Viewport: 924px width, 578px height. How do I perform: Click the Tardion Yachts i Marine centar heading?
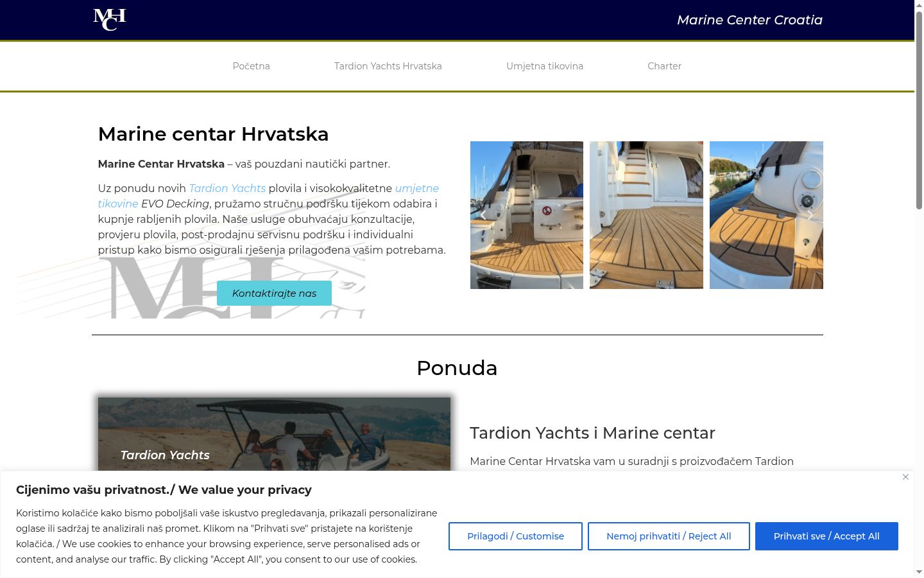click(592, 433)
